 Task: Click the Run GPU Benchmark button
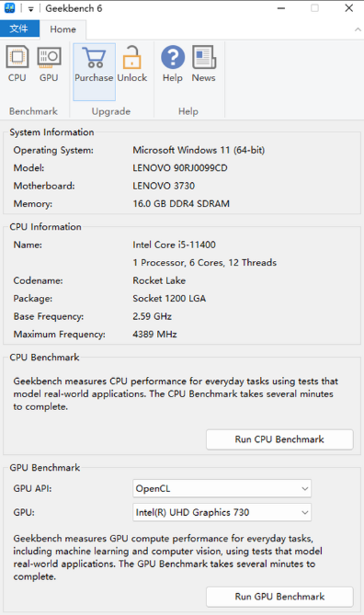point(279,597)
